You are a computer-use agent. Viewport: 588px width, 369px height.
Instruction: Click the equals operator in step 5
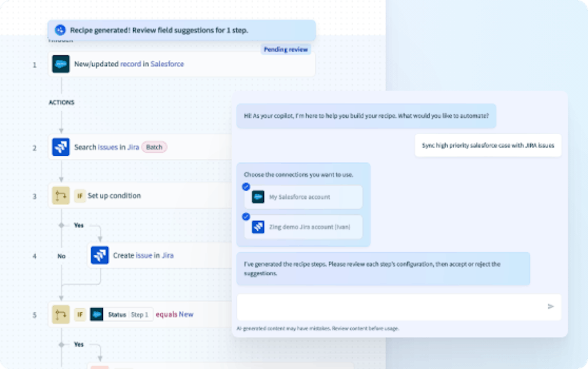coord(166,315)
